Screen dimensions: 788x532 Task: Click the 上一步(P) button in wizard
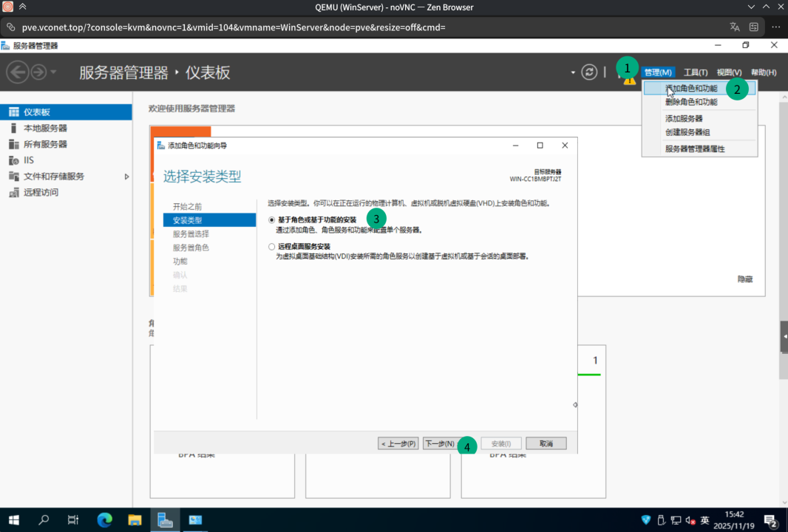398,443
